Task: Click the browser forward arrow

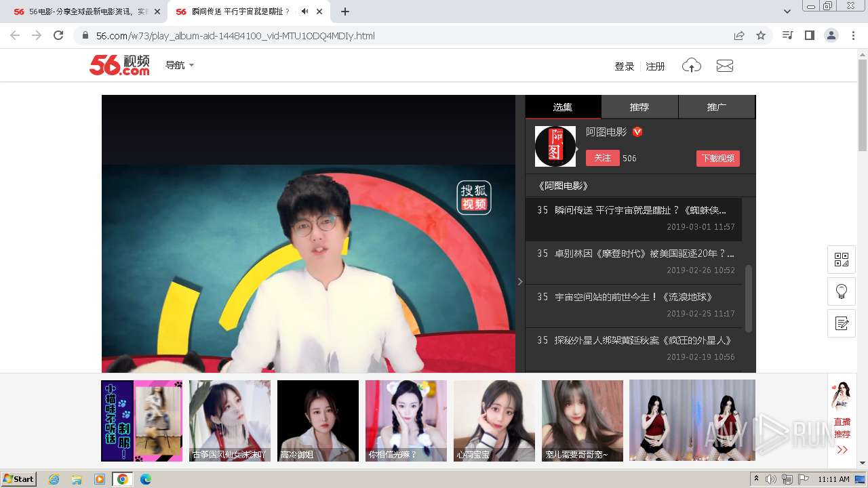Action: pos(37,35)
